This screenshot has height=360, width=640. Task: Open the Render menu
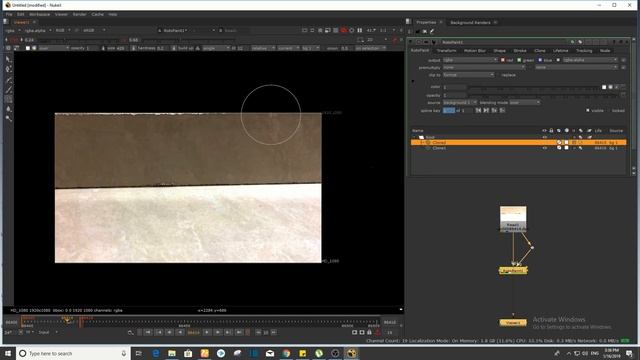tap(80, 14)
